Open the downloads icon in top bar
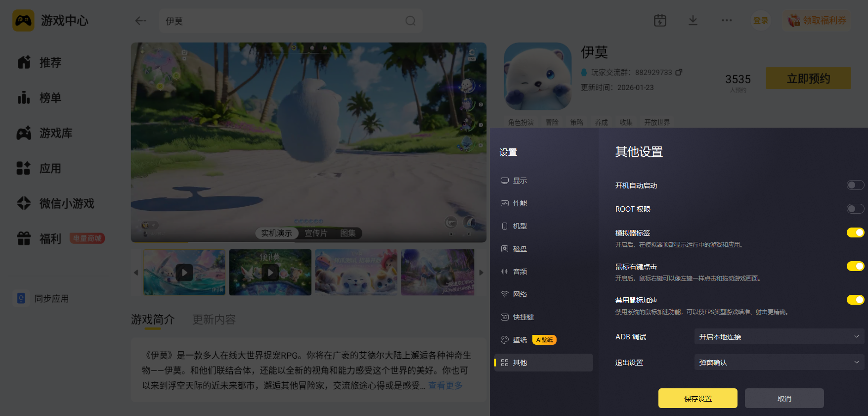868x416 pixels. click(693, 20)
